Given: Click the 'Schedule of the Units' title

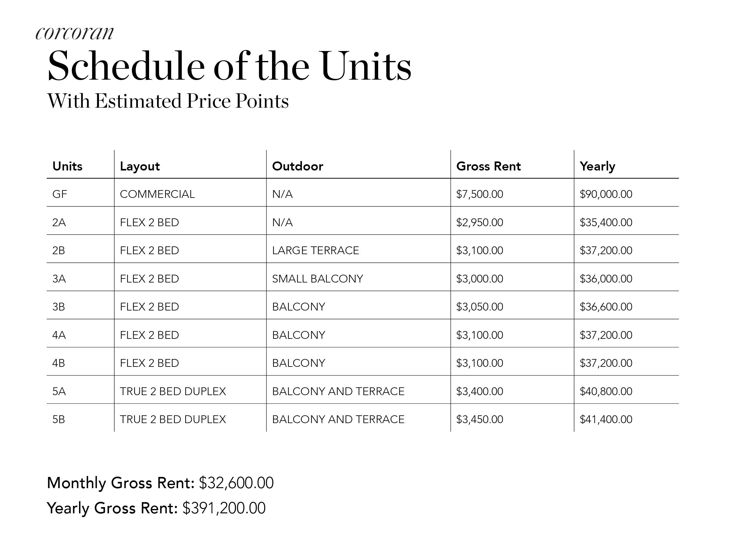Looking at the screenshot, I should point(229,66).
